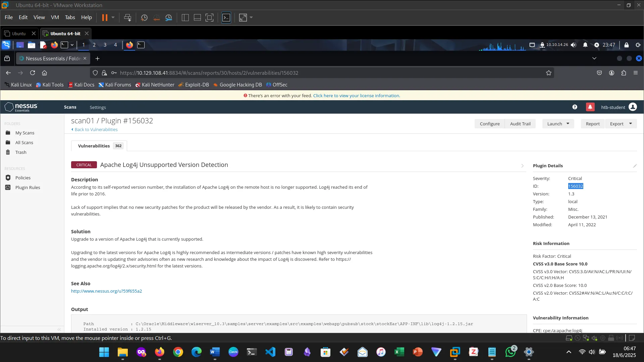Collapse the sidebar with the double chevron
This screenshot has width=644, height=362.
coord(59,329)
